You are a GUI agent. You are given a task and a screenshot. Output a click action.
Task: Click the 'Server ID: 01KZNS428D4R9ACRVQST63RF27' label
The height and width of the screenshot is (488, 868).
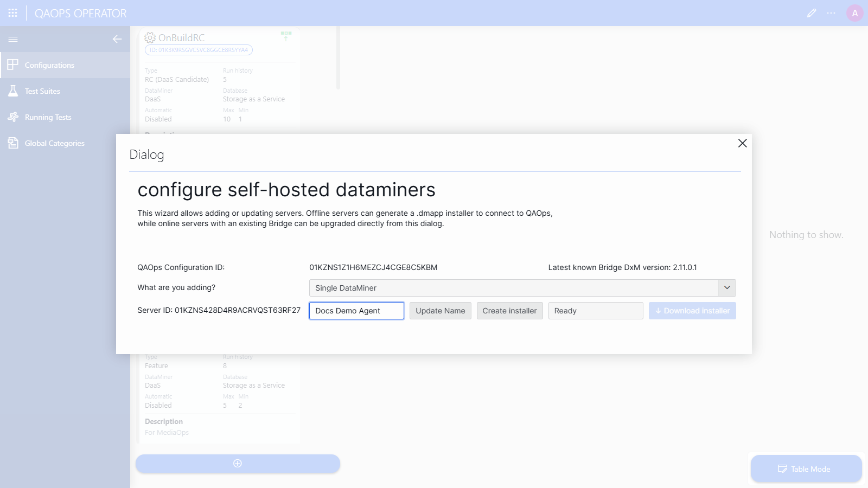pyautogui.click(x=219, y=310)
